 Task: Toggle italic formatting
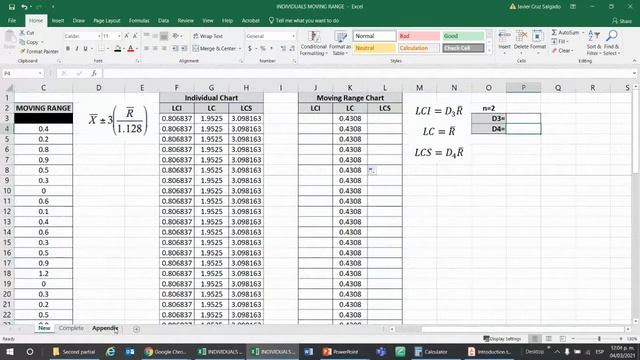(x=76, y=49)
